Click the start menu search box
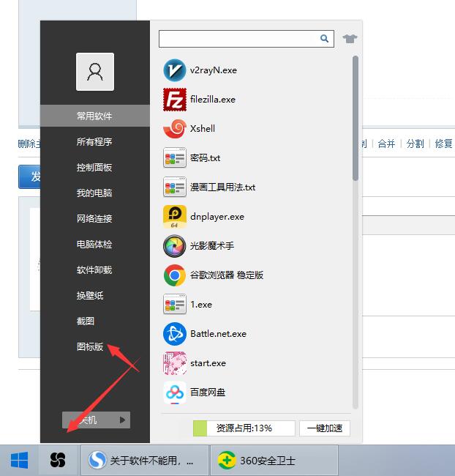The width and height of the screenshot is (455, 476). 238,39
